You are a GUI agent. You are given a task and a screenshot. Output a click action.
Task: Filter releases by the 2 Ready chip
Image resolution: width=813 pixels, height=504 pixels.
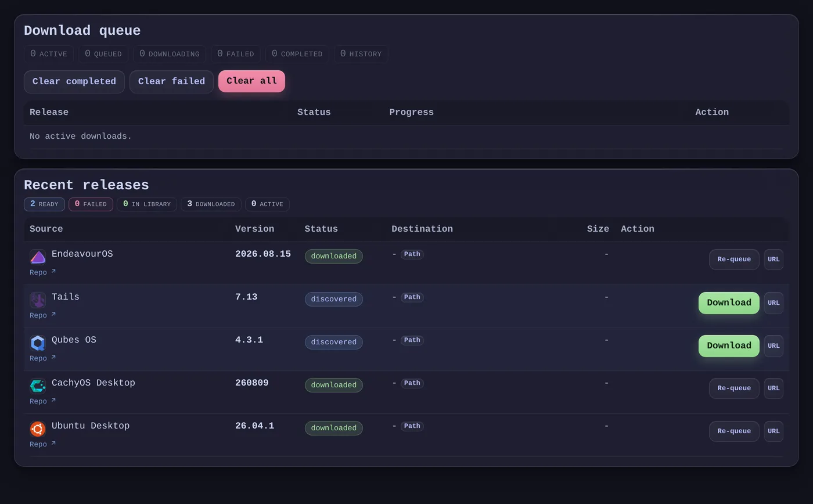[x=44, y=204]
